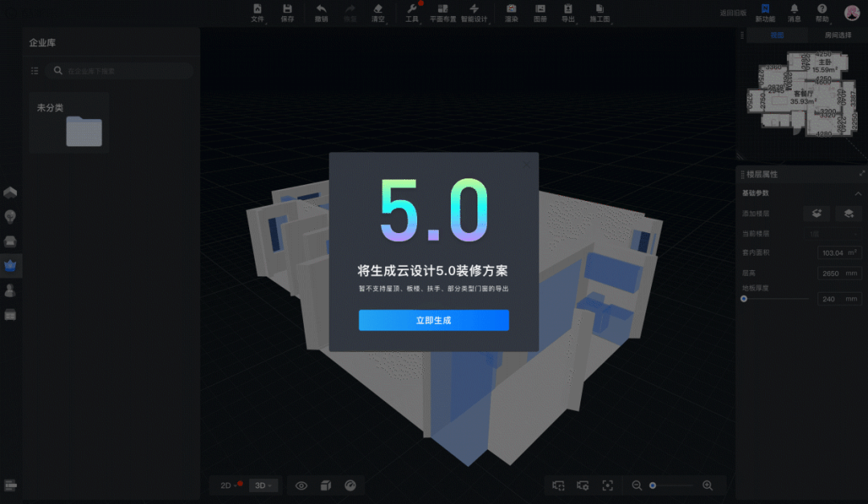Click the 立即生成 button

[433, 320]
